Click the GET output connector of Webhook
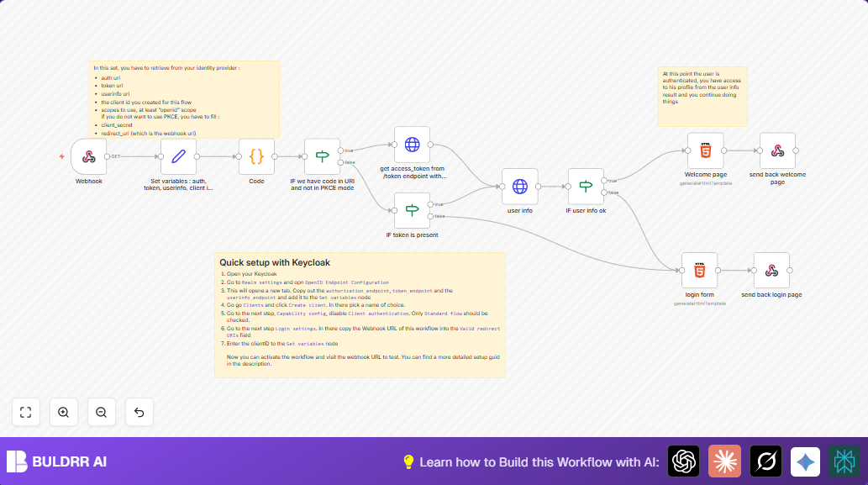 pos(108,156)
